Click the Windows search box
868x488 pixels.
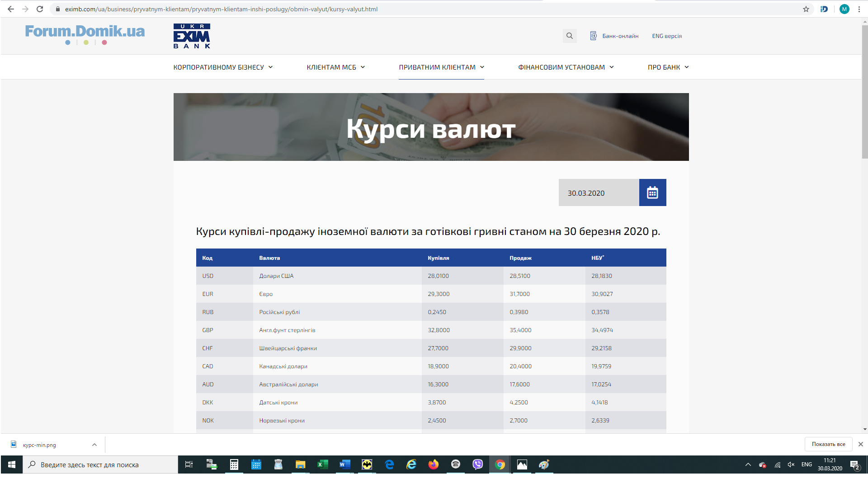[x=100, y=465]
